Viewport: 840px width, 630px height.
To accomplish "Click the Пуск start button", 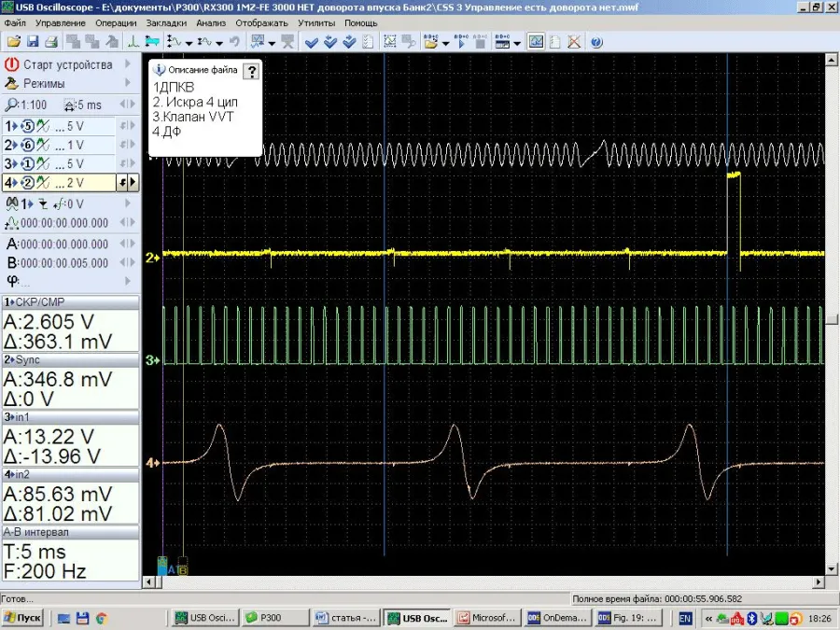I will (x=22, y=618).
